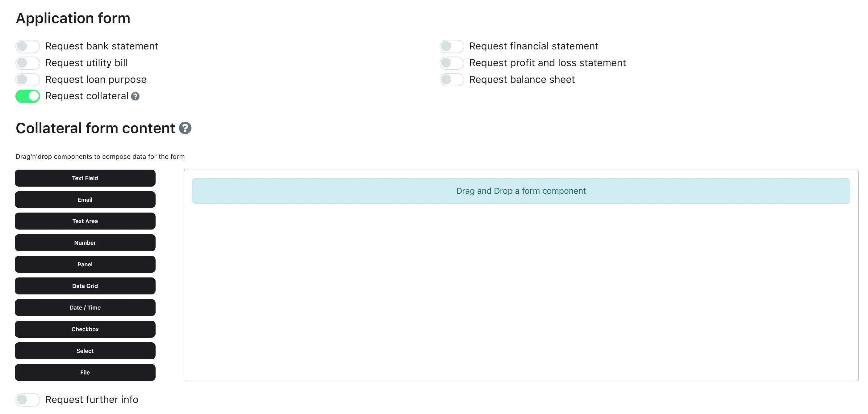
Task: Enable the Request further info toggle
Action: pos(28,399)
